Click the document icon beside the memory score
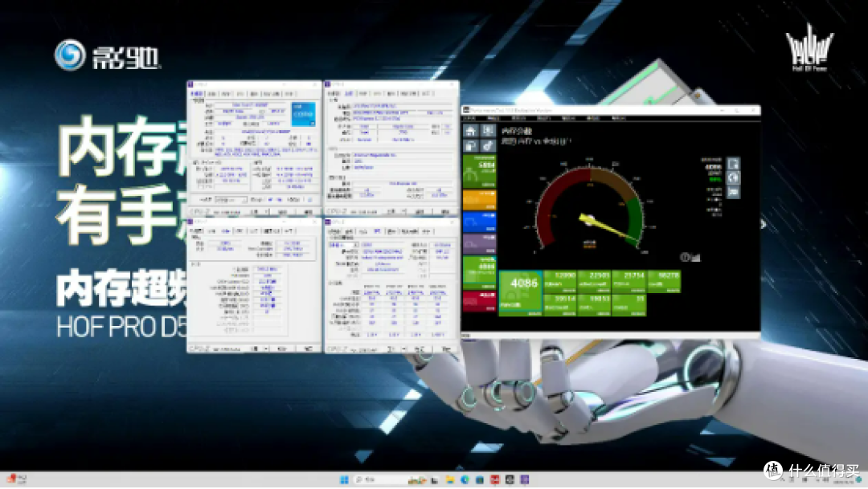This screenshot has height=489, width=868. pyautogui.click(x=734, y=164)
